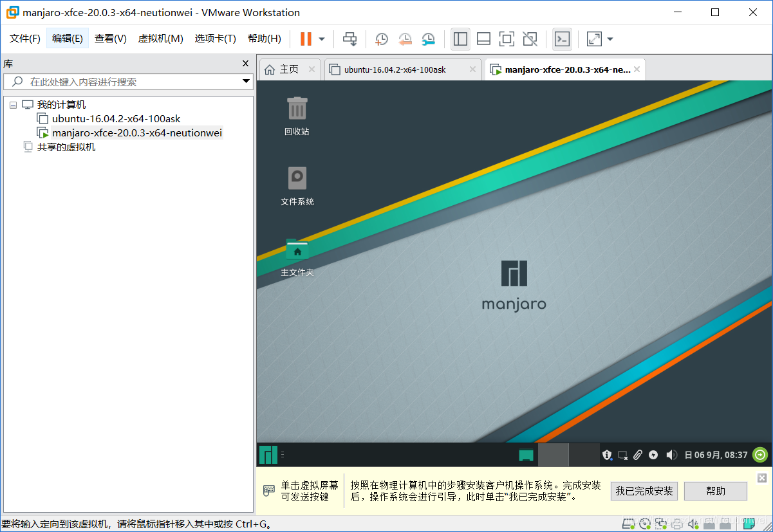The width and height of the screenshot is (773, 532).
Task: Open the power options dropdown next to pause
Action: pos(322,39)
